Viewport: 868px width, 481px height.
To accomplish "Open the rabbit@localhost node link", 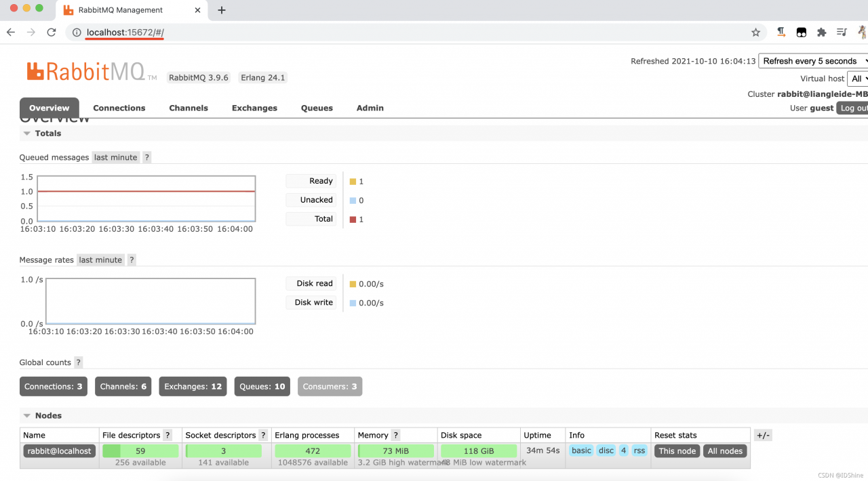I will pyautogui.click(x=59, y=451).
